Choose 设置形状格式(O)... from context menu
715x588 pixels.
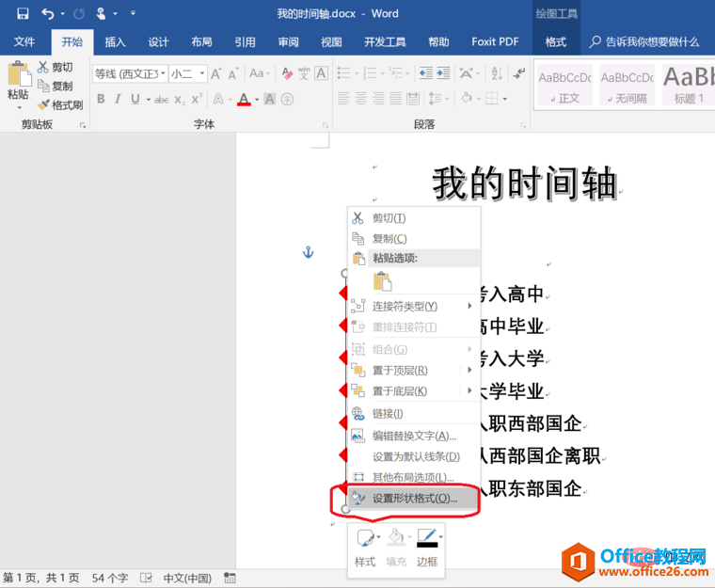pos(414,499)
